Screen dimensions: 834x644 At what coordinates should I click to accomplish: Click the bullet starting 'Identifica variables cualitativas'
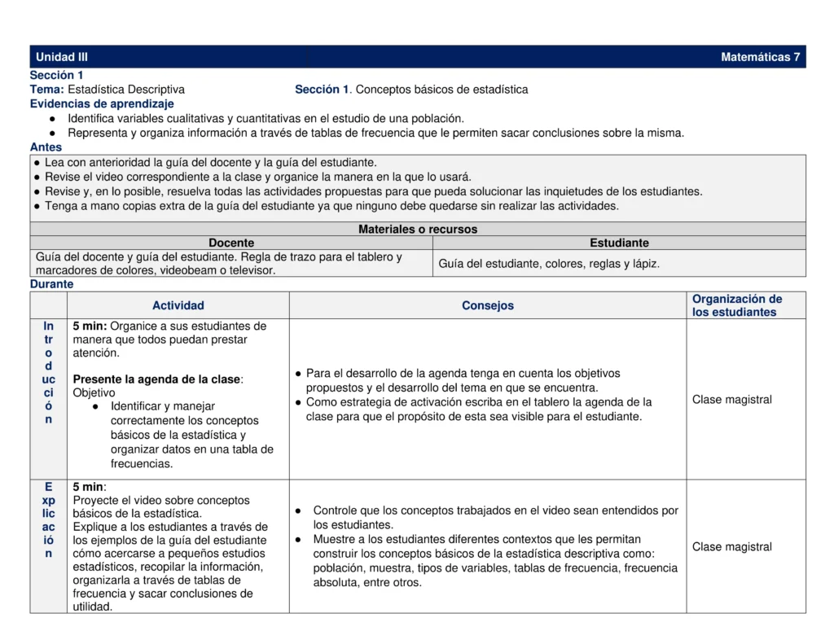[266, 118]
